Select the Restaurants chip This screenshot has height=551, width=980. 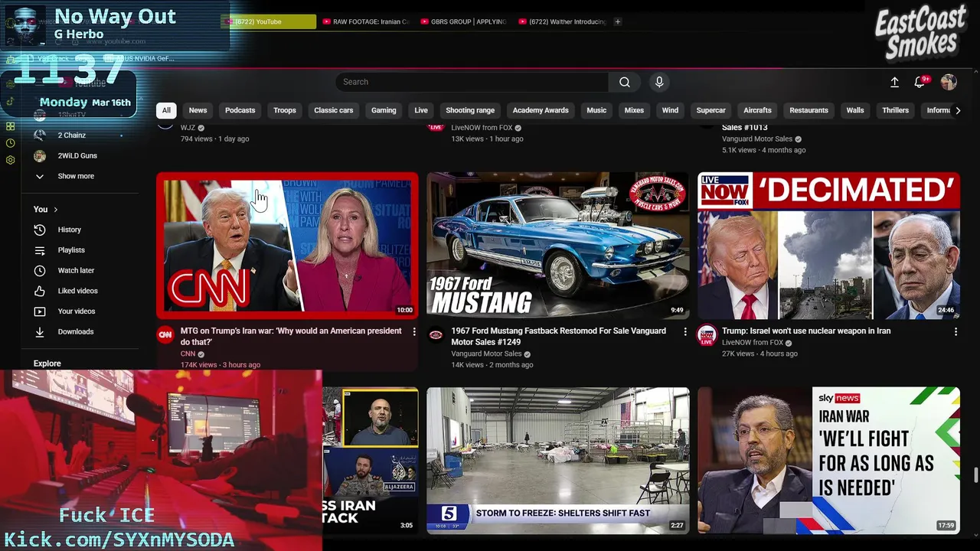[x=809, y=110]
